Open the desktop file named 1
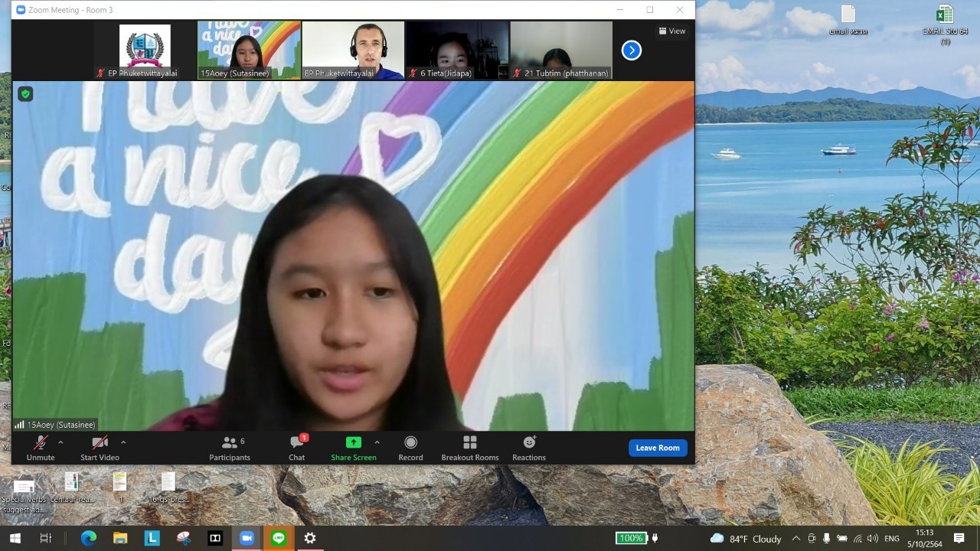980x551 pixels. 119,488
